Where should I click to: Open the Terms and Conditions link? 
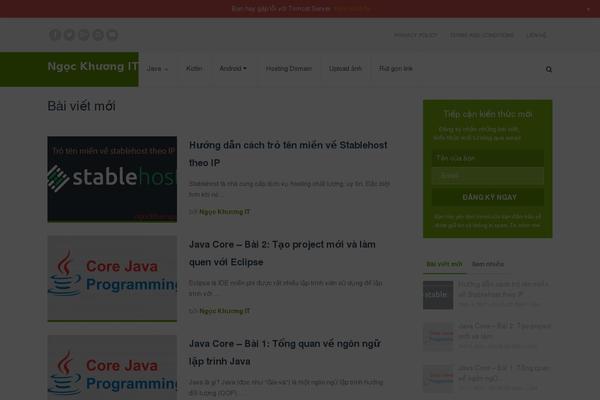click(482, 35)
